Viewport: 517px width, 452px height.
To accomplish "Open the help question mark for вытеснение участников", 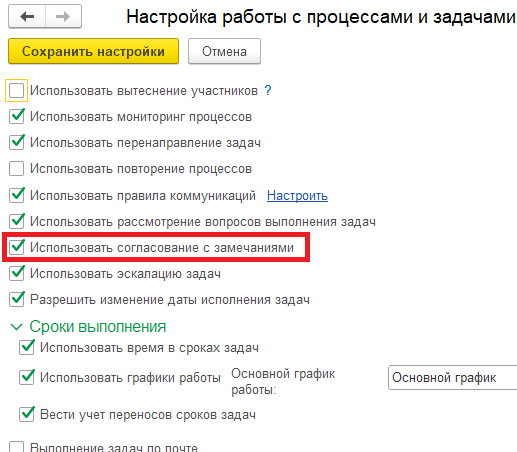I will tap(268, 90).
